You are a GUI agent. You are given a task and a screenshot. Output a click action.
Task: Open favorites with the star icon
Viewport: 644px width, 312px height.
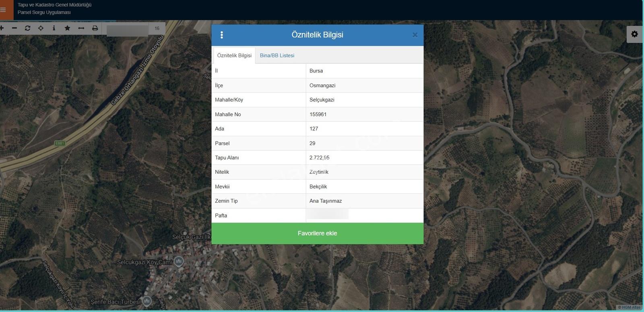[67, 28]
